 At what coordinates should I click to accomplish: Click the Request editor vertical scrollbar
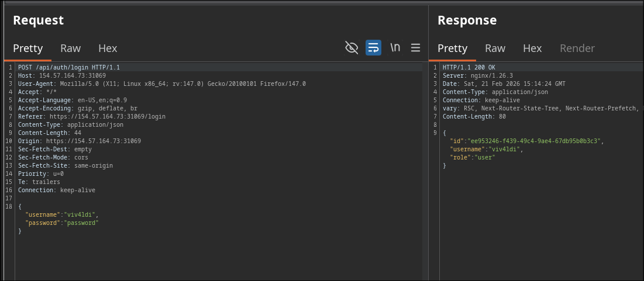425,171
